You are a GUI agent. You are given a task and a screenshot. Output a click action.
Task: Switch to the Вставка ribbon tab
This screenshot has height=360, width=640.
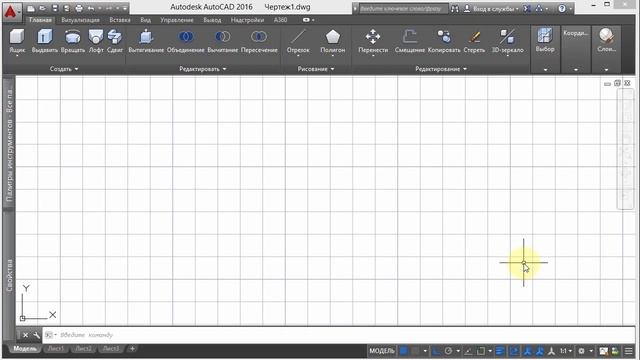coord(120,20)
